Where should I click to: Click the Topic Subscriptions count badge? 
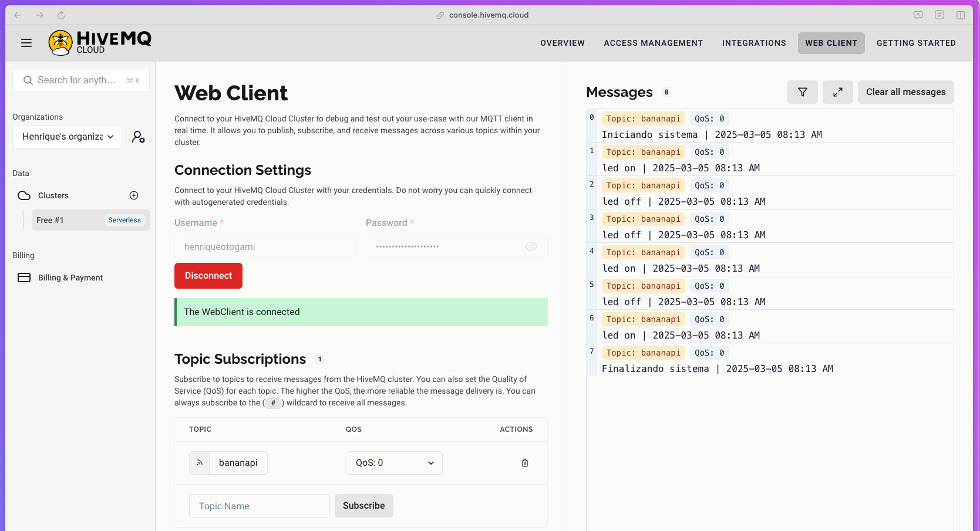(x=320, y=359)
